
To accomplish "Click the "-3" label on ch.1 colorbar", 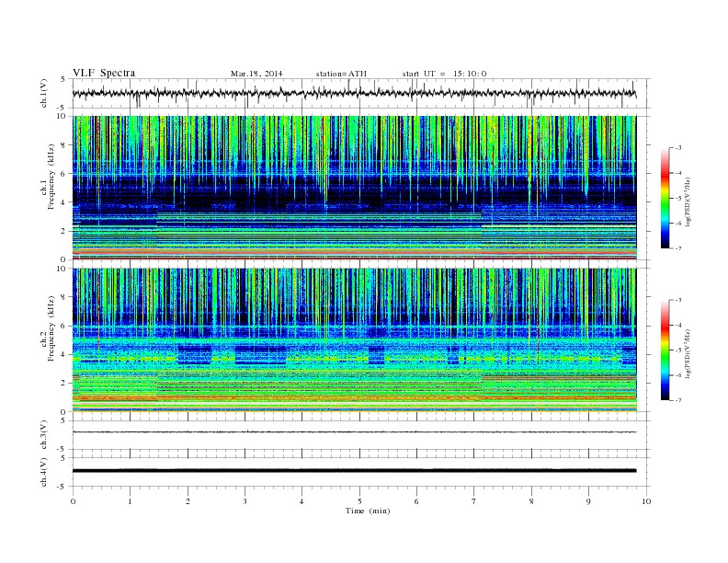I will (677, 148).
